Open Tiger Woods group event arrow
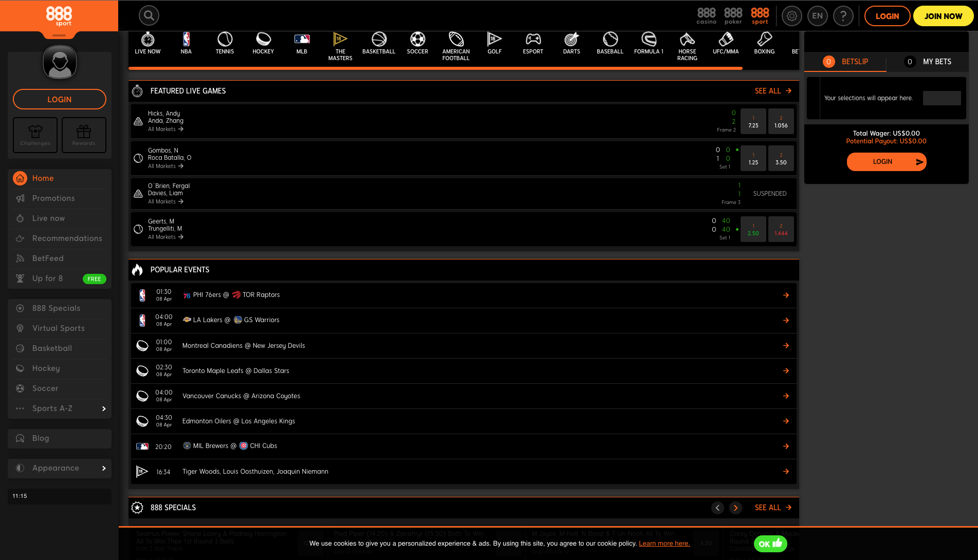978x560 pixels. pyautogui.click(x=786, y=471)
